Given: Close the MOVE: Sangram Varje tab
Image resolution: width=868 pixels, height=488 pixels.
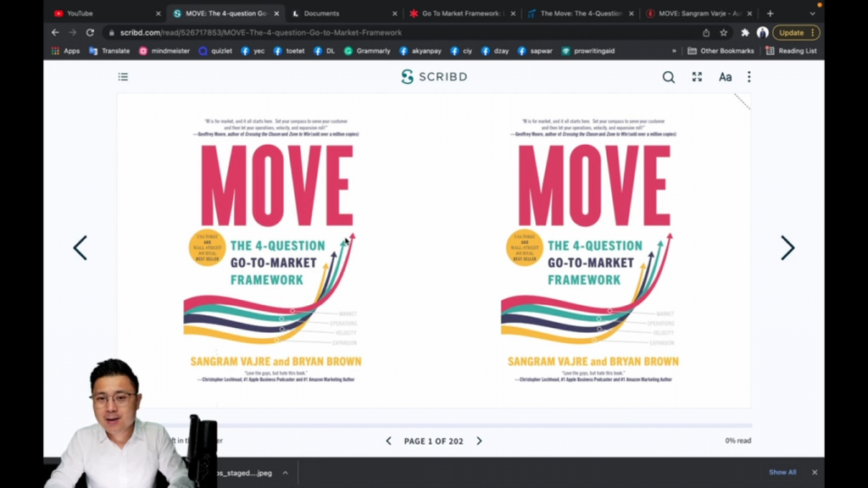Looking at the screenshot, I should click(x=750, y=14).
